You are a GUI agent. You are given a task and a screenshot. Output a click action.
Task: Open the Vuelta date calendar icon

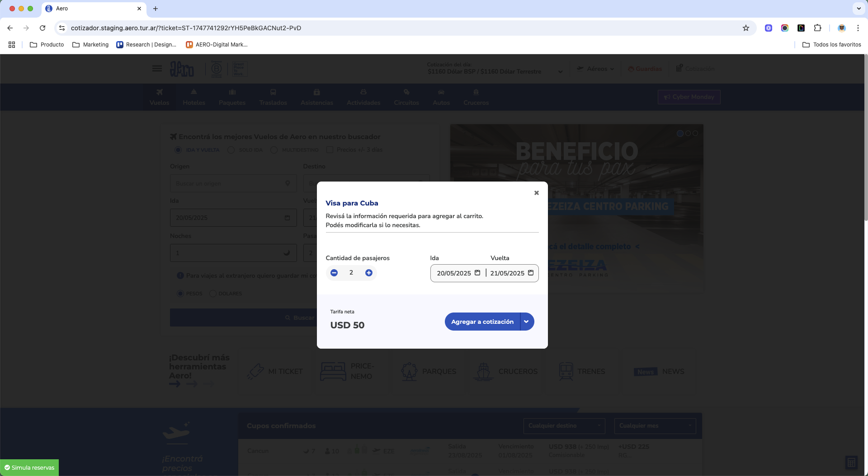click(x=531, y=273)
